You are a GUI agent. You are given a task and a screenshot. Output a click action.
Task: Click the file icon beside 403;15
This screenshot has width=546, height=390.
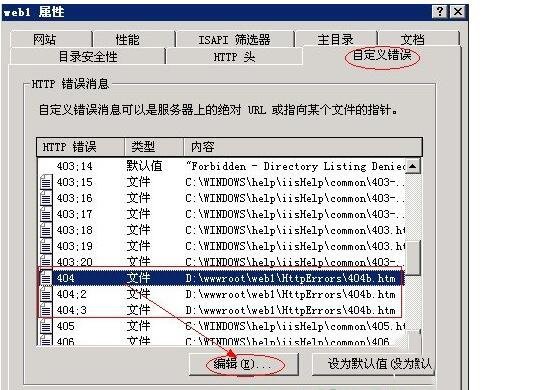coord(46,182)
